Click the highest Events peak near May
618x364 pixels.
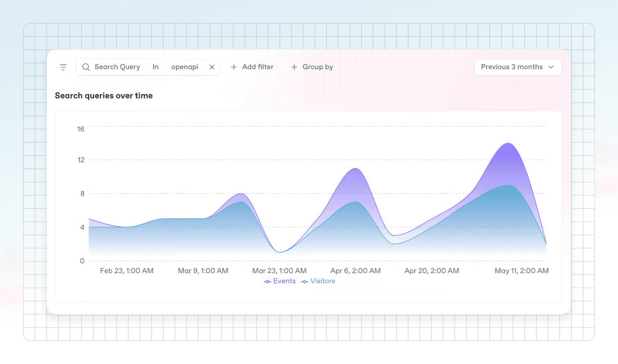[508, 143]
